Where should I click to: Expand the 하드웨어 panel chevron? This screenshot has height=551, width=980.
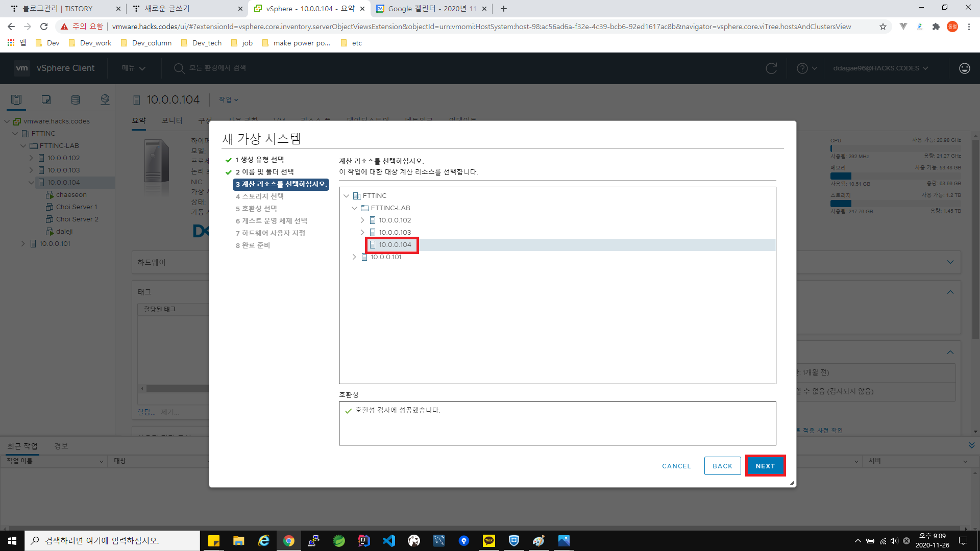(950, 262)
